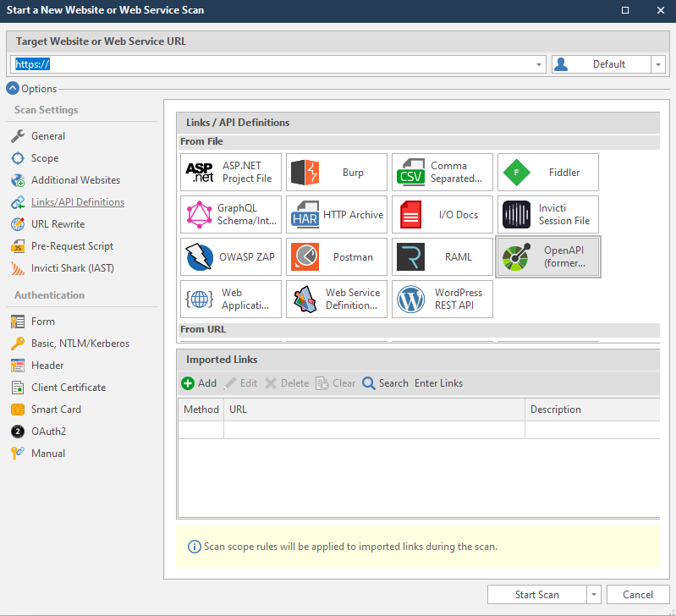Import an OpenAPI definition file
Image resolution: width=676 pixels, height=616 pixels.
tap(548, 256)
